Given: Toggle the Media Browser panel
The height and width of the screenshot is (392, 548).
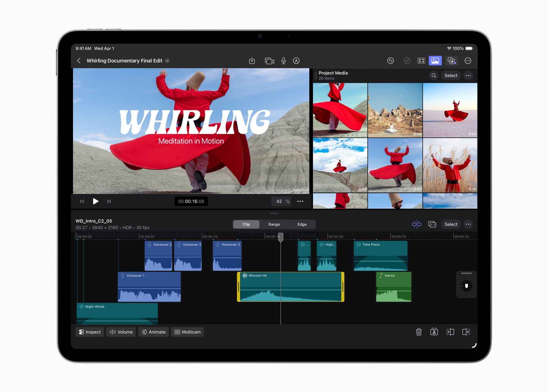Looking at the screenshot, I should 435,61.
